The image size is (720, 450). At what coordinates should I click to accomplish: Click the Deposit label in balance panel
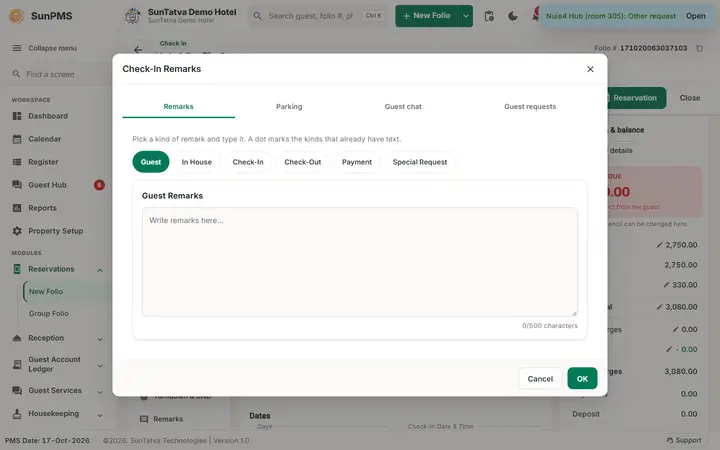[x=586, y=414]
